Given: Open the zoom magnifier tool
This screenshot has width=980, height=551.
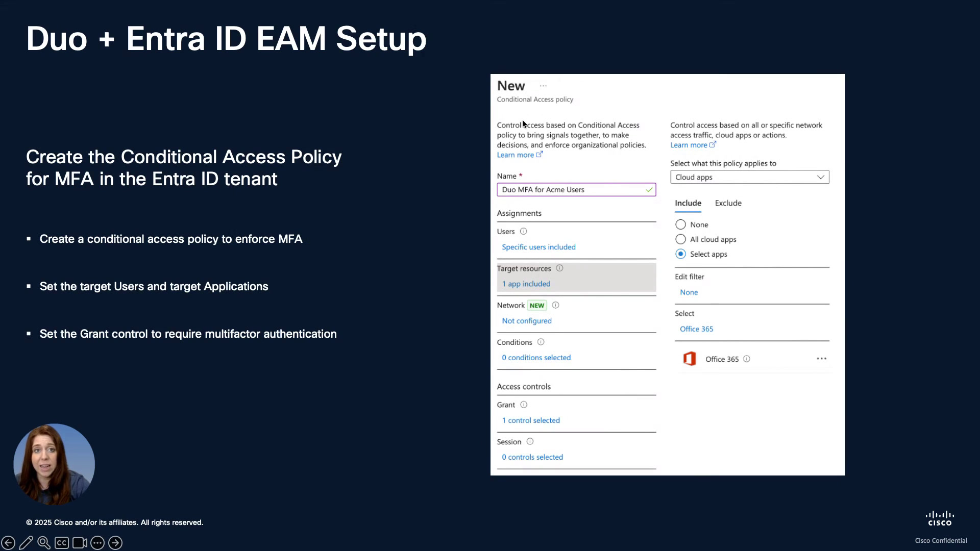Looking at the screenshot, I should (44, 543).
